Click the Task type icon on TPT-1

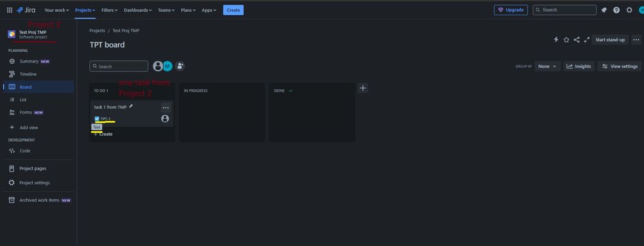pyautogui.click(x=97, y=119)
